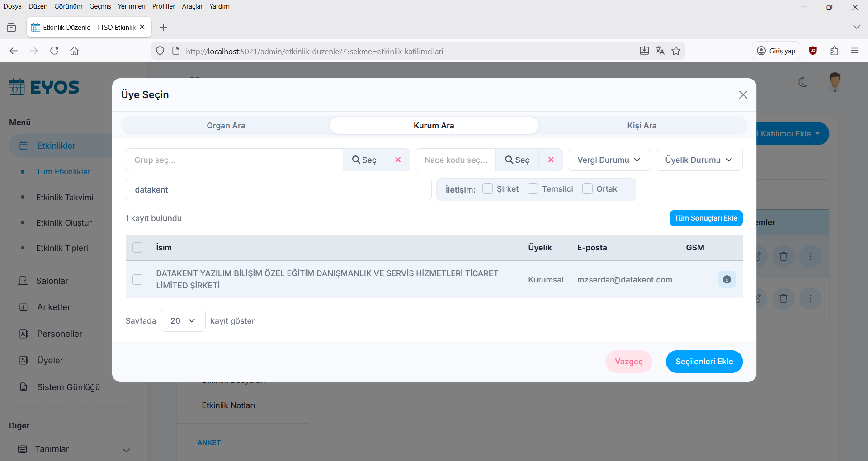Enable the Şirket iletişim checkbox
868x461 pixels.
point(487,189)
